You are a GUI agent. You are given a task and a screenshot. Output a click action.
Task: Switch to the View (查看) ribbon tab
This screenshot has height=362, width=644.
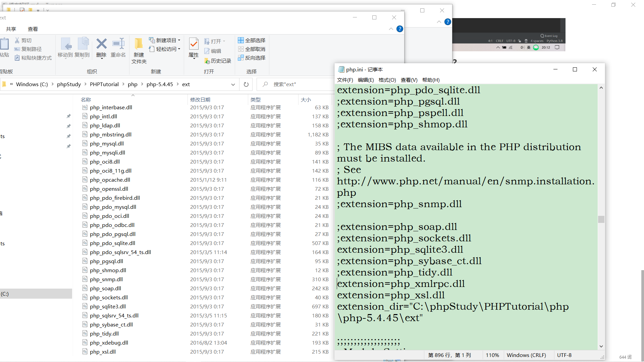(x=33, y=29)
